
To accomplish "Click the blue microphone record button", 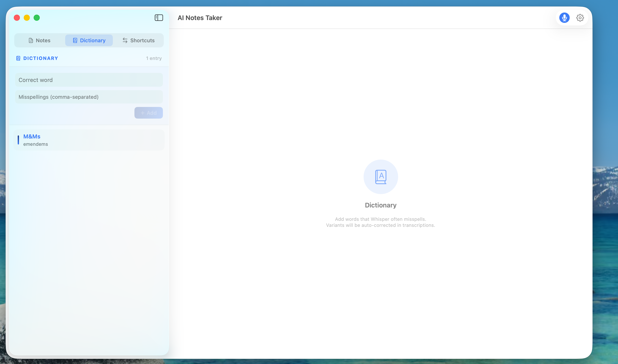I will 564,18.
